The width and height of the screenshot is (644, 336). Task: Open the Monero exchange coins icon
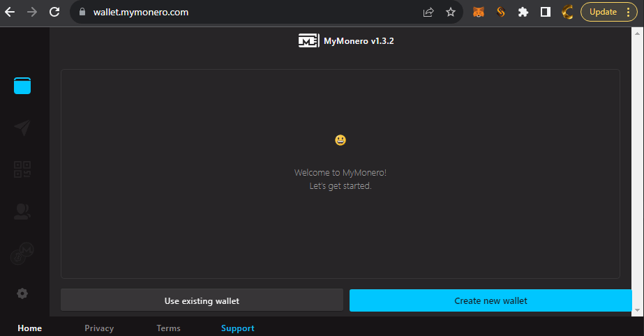[22, 254]
